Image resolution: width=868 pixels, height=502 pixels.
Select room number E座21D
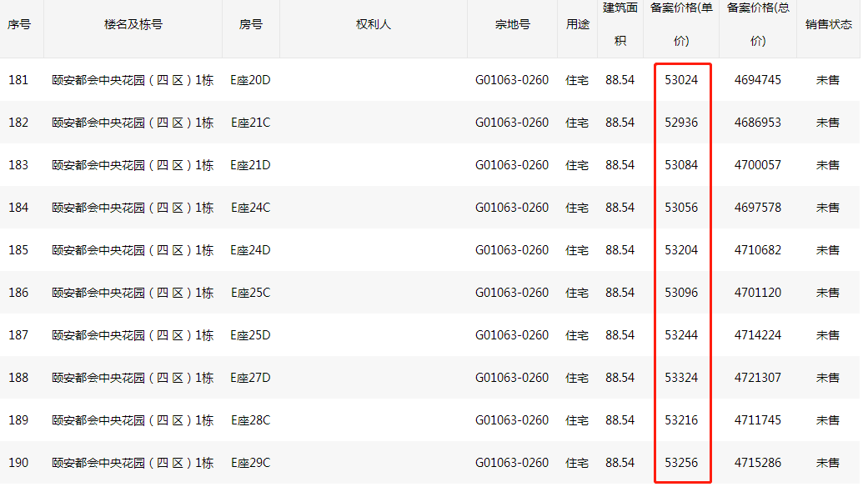click(x=250, y=165)
